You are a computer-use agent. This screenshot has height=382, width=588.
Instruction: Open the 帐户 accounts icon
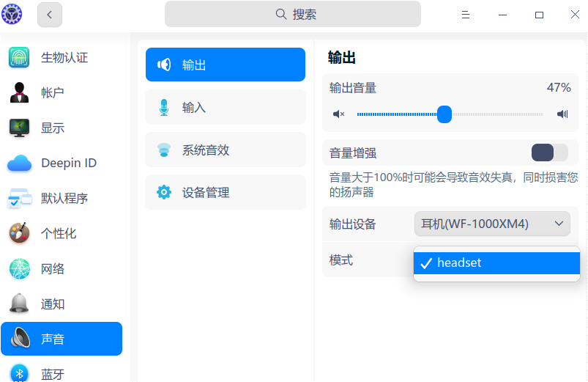pyautogui.click(x=19, y=92)
